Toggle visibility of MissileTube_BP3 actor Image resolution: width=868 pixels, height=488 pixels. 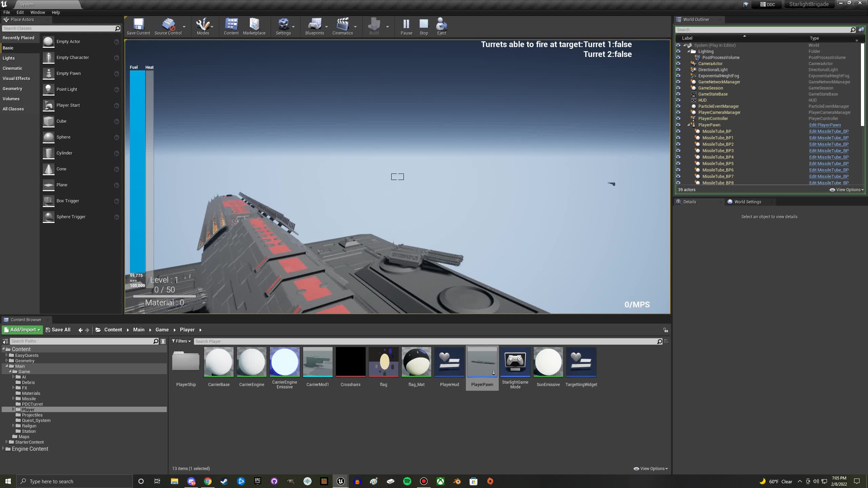tap(678, 151)
